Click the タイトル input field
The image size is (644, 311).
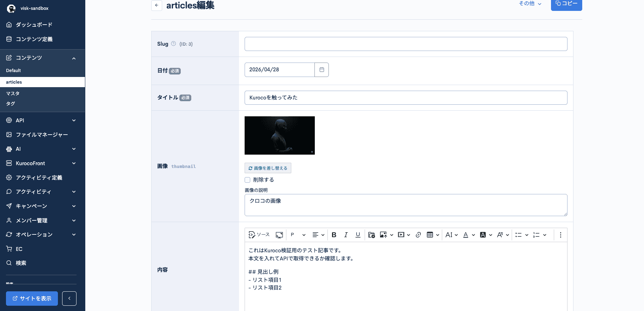406,98
